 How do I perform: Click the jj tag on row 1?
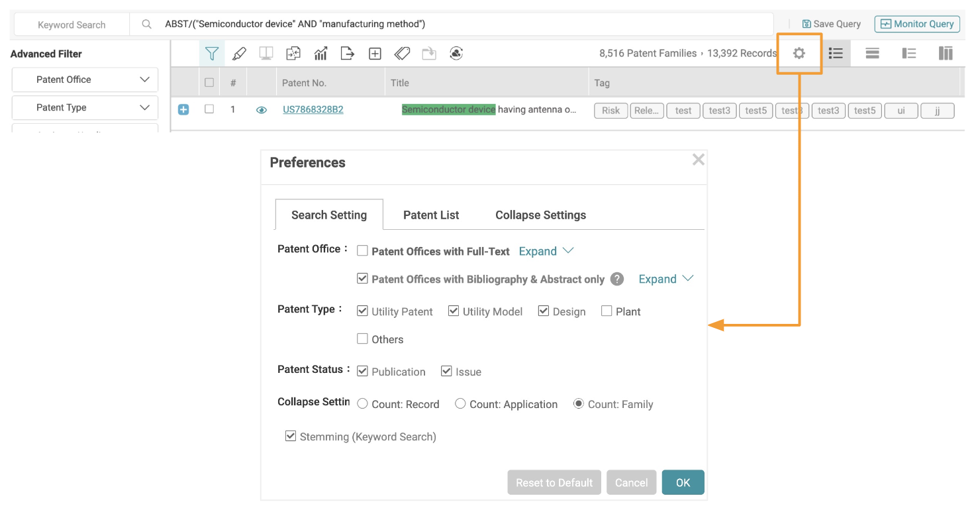point(938,111)
